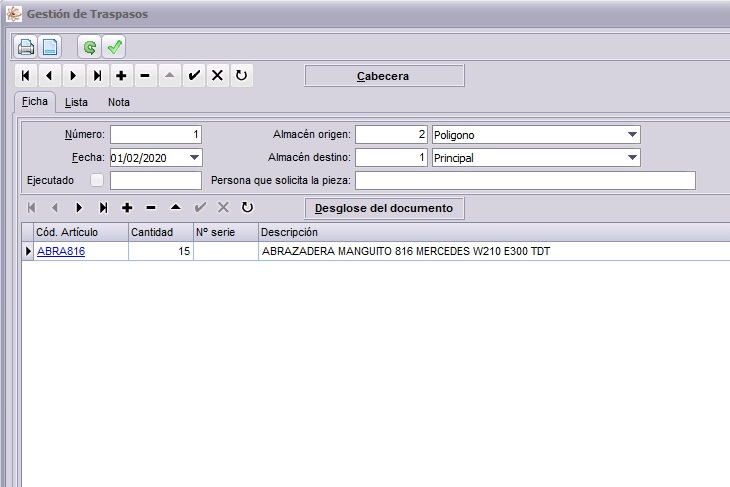Screen dimensions: 730x487
Task: Open the ABRA816 article link
Action: (x=61, y=251)
